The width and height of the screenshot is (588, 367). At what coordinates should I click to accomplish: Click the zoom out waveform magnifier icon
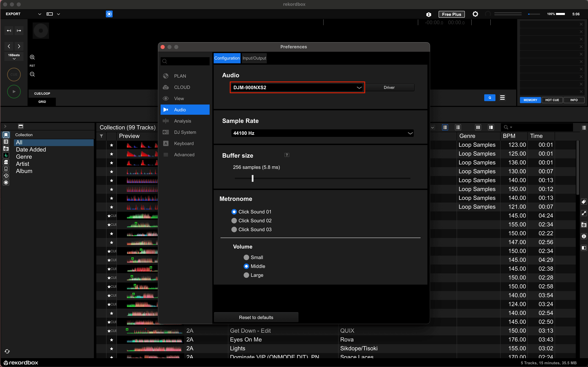[32, 74]
